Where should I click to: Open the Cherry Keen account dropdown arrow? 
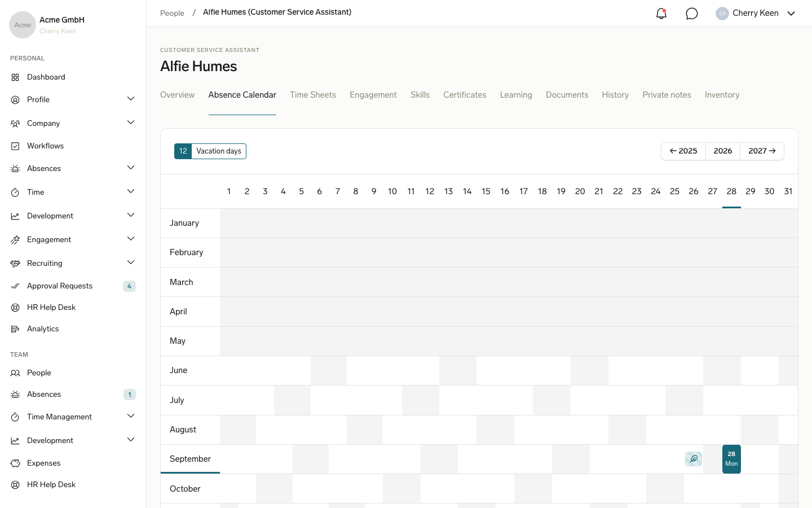791,14
